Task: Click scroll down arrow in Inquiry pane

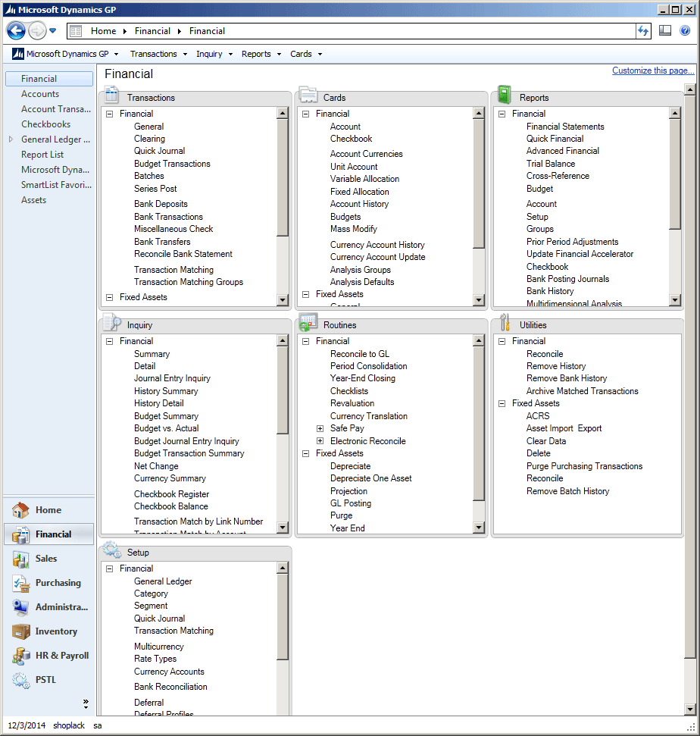Action: [283, 527]
